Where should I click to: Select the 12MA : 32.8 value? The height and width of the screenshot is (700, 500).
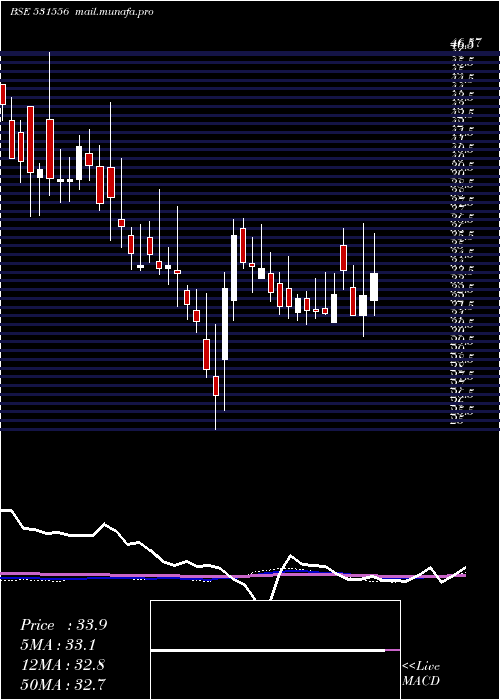(62, 664)
